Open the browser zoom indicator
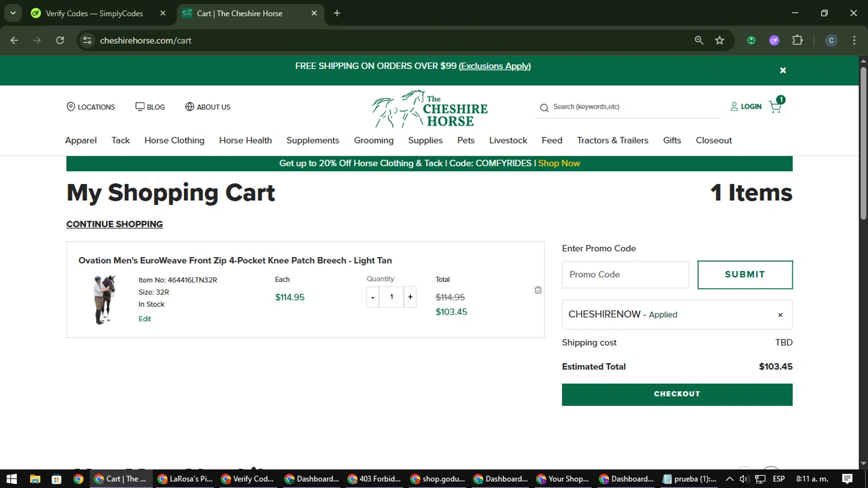This screenshot has width=868, height=488. [699, 41]
